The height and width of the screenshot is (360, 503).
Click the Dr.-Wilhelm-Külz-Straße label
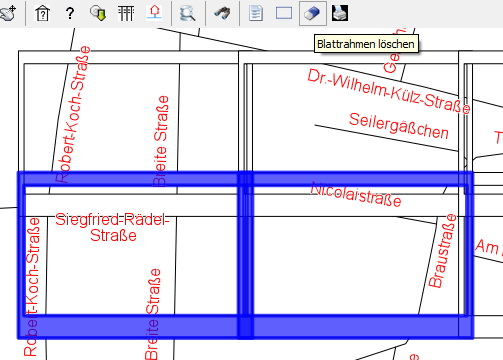pyautogui.click(x=389, y=91)
